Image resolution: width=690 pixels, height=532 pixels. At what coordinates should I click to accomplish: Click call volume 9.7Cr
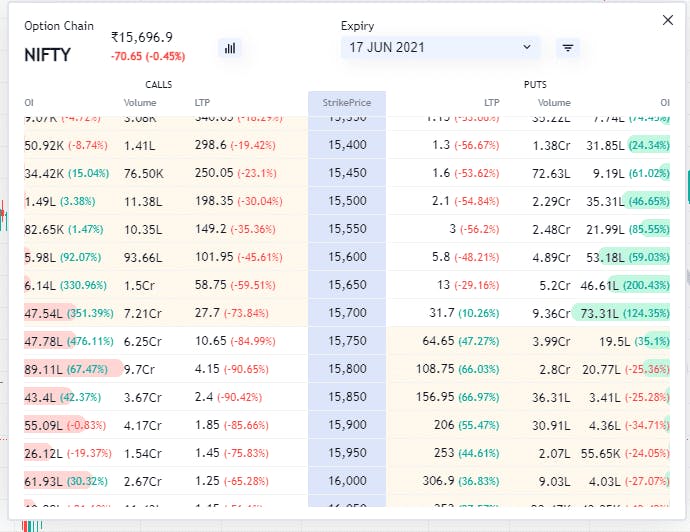[x=139, y=369]
